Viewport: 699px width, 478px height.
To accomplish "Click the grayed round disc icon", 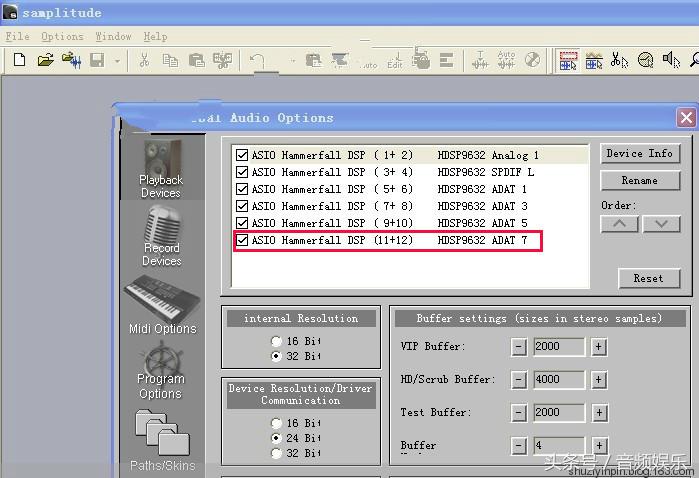I will point(532,59).
